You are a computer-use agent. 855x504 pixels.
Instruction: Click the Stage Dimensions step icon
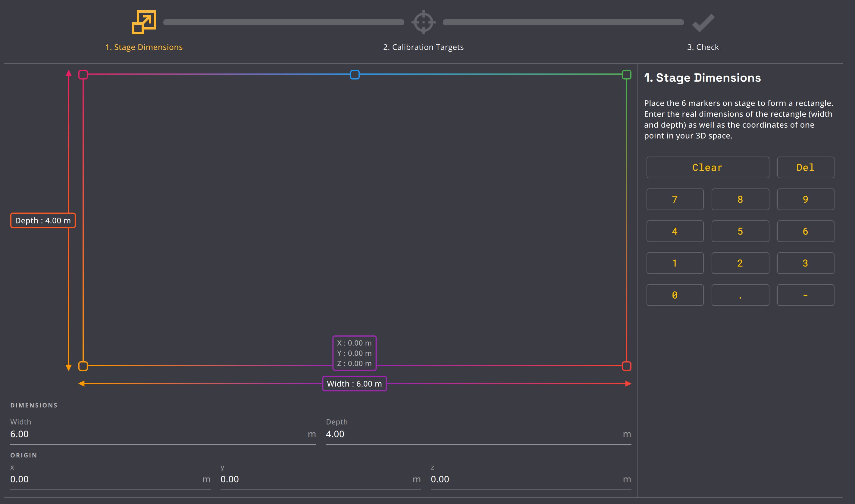pos(144,22)
